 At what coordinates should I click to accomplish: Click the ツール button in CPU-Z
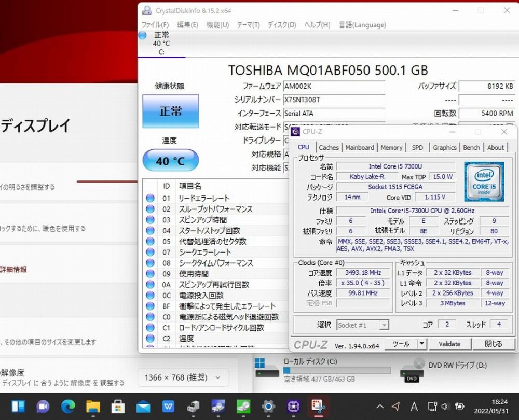(401, 344)
